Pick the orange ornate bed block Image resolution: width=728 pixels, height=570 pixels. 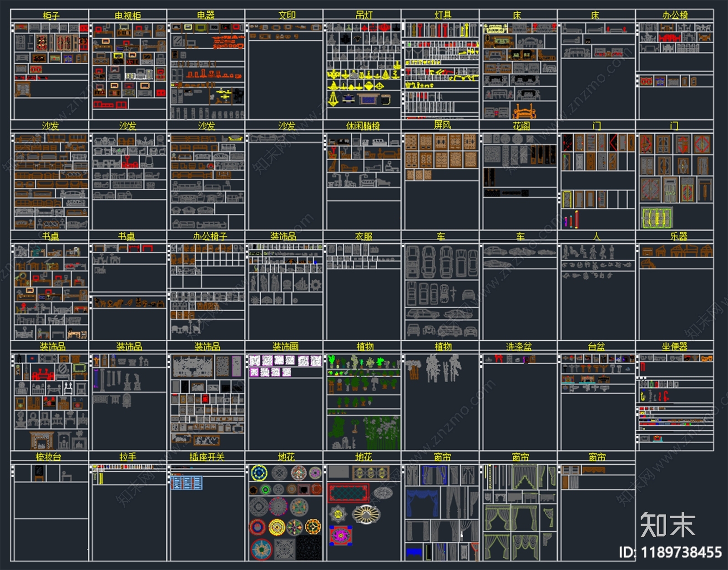coord(524,111)
